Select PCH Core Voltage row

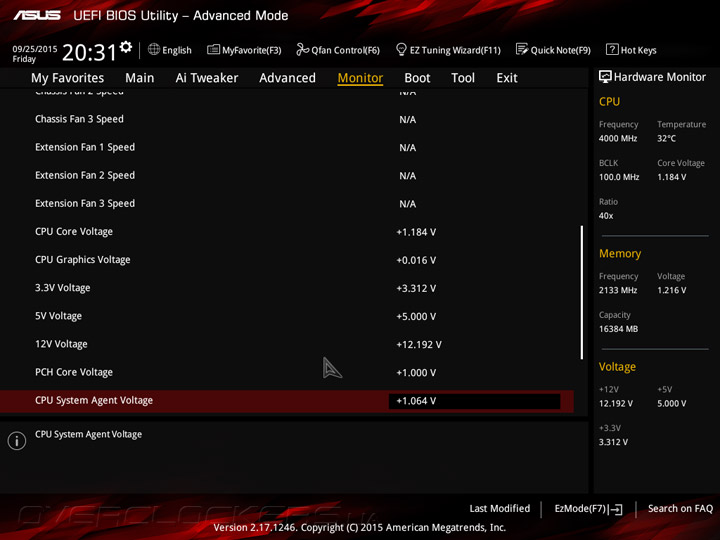(x=287, y=372)
